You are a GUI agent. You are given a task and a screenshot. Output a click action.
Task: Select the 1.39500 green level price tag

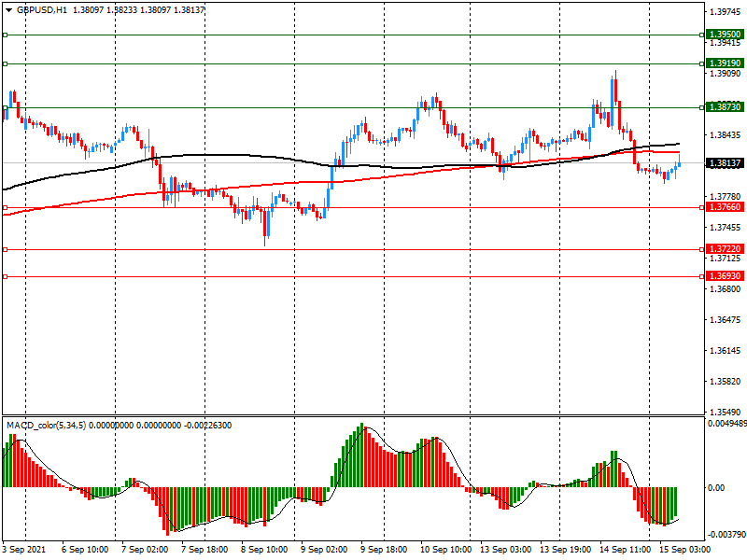tap(726, 35)
